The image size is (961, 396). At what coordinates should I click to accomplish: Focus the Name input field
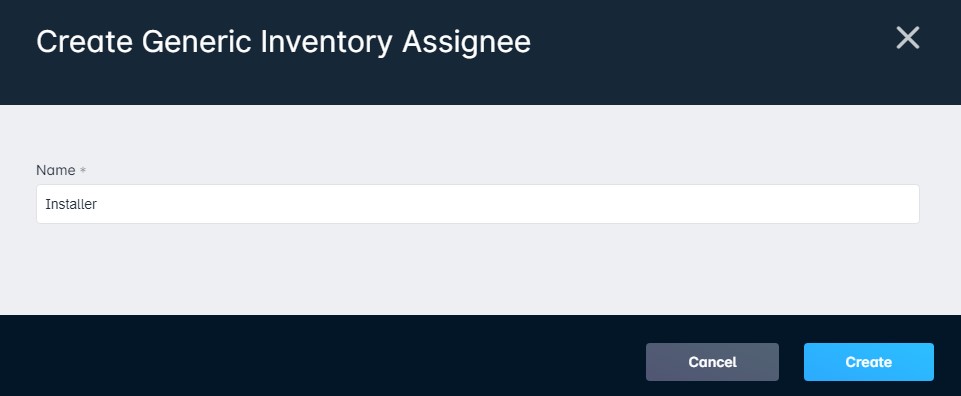(477, 204)
